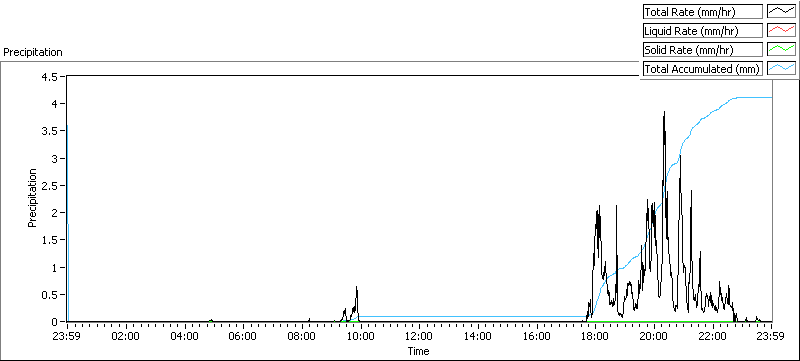Click the Total Accumulated (mm) legend label

pos(702,69)
